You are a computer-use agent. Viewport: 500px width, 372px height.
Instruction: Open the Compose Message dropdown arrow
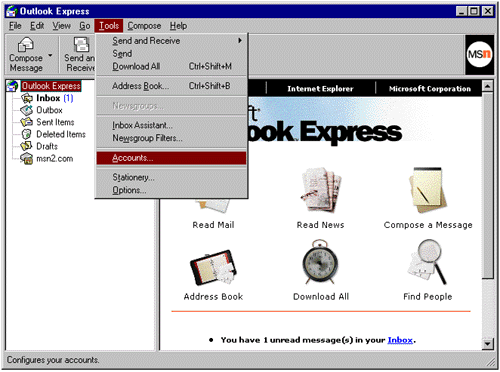click(x=50, y=55)
